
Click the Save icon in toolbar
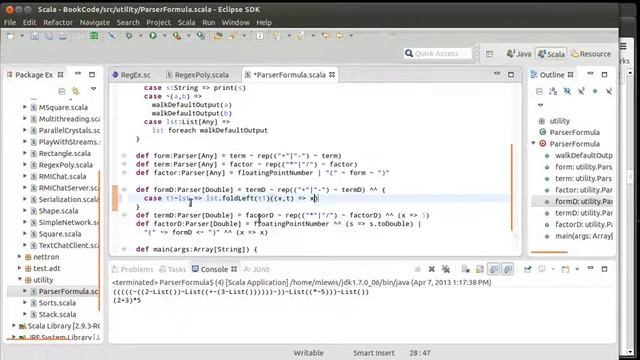35,36
